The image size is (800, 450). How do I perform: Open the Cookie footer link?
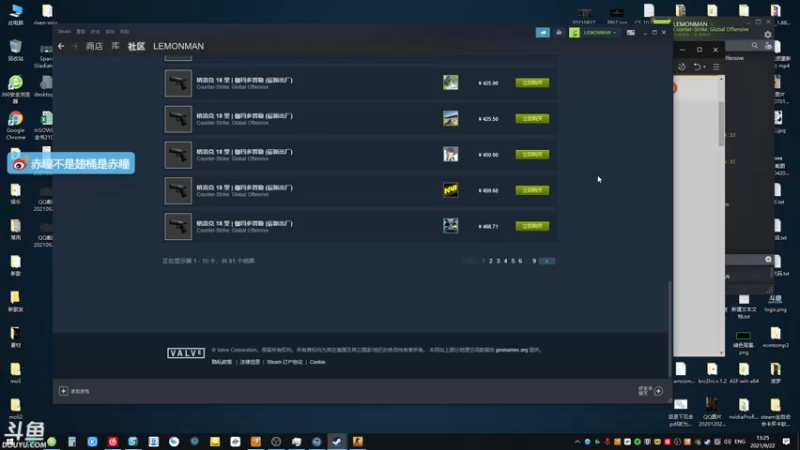coord(317,362)
